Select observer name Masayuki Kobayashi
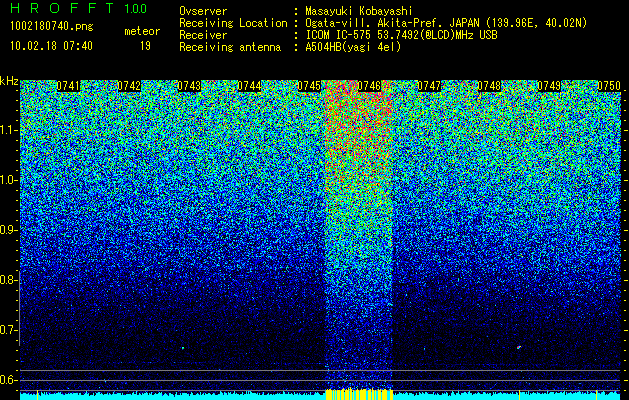 click(x=359, y=12)
